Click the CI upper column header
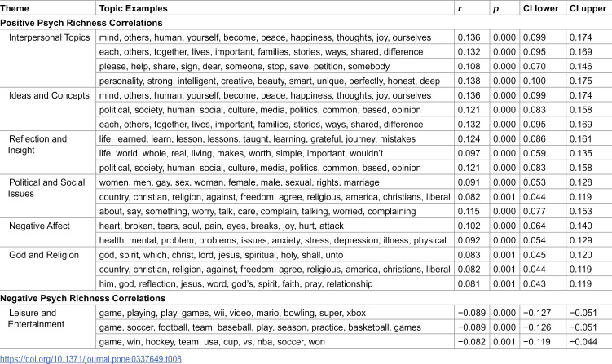 [x=588, y=8]
